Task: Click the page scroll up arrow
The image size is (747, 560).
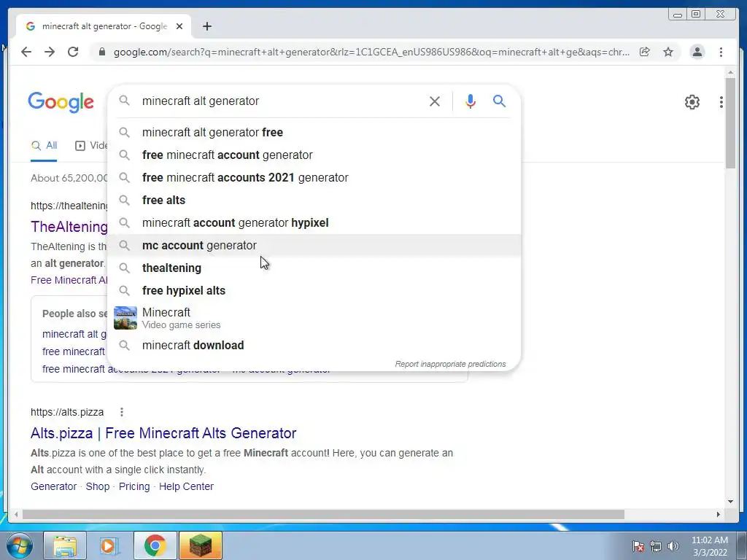Action: point(730,72)
